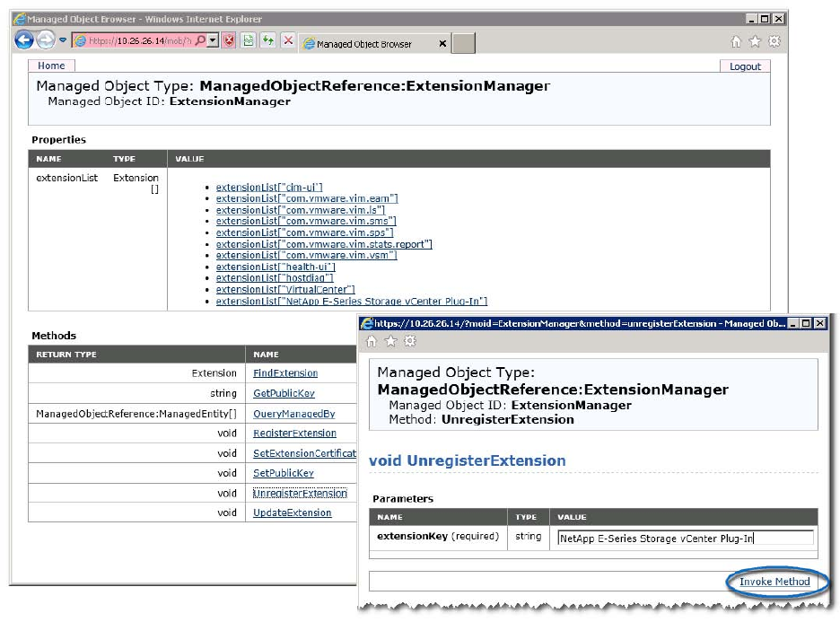Image resolution: width=840 pixels, height=622 pixels.
Task: Select the Managed Object Browser tab
Action: (x=364, y=44)
